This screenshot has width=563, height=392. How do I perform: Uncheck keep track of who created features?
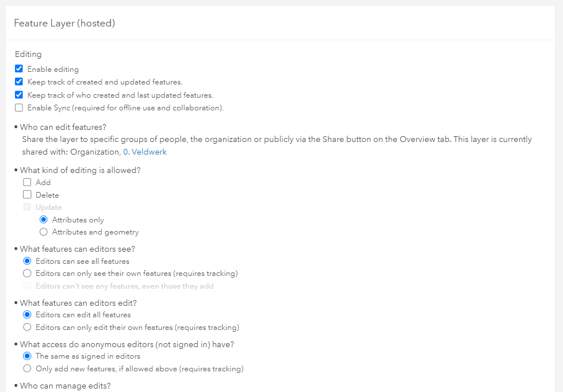pyautogui.click(x=18, y=94)
